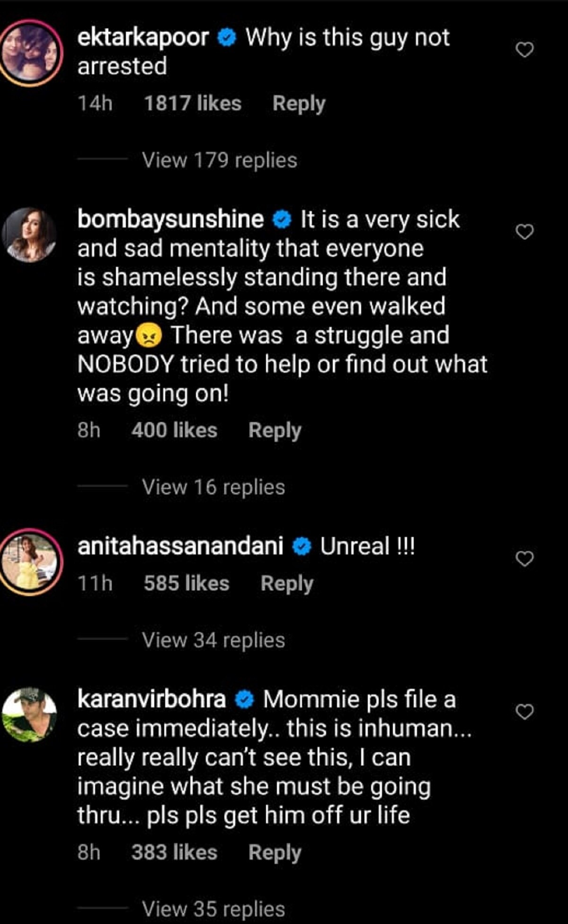568x924 pixels.
Task: Expand View 16 replies under bombaysunshine
Action: coord(213,487)
